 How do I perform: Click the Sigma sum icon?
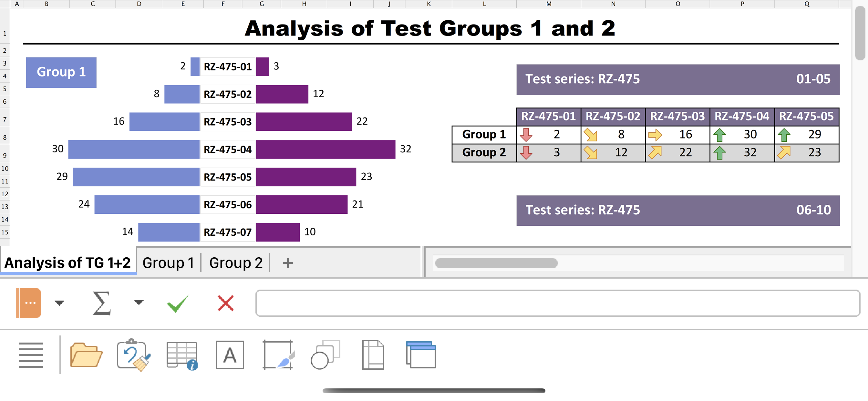(102, 303)
